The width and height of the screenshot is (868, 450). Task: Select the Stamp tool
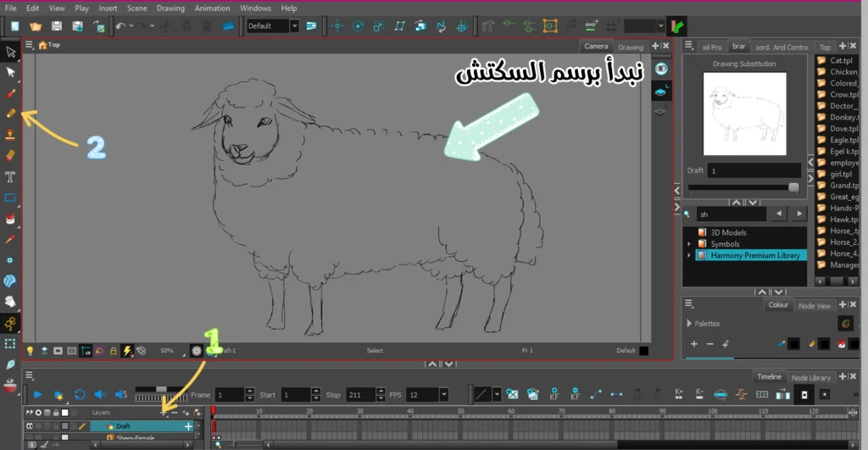pyautogui.click(x=10, y=135)
